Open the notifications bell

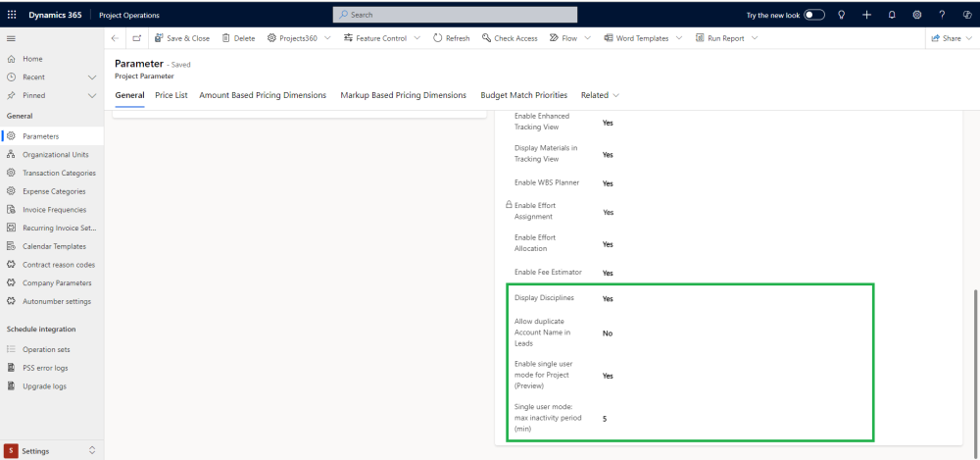pyautogui.click(x=892, y=15)
